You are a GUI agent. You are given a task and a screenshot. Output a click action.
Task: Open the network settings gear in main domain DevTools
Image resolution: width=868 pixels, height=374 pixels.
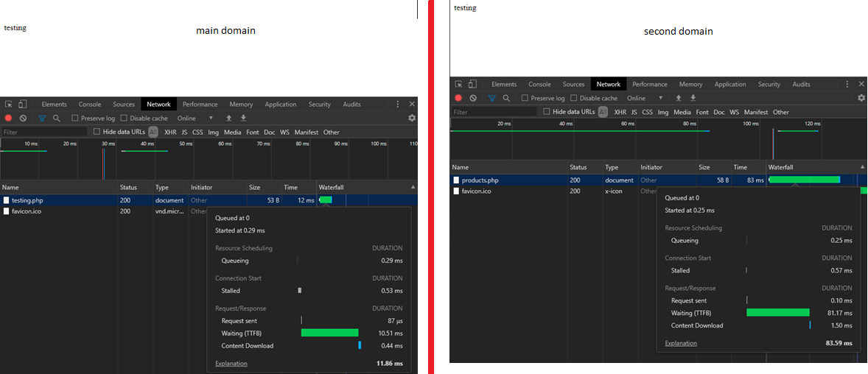click(x=412, y=118)
